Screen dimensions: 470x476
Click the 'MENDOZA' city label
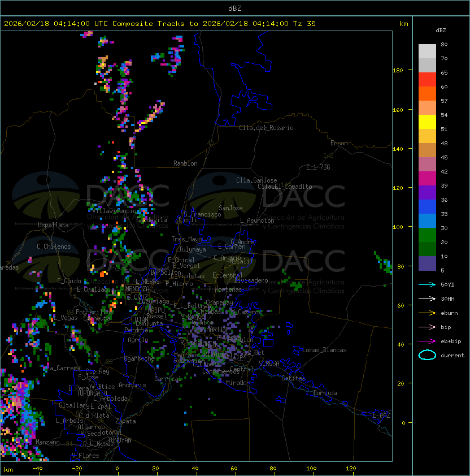point(137,289)
